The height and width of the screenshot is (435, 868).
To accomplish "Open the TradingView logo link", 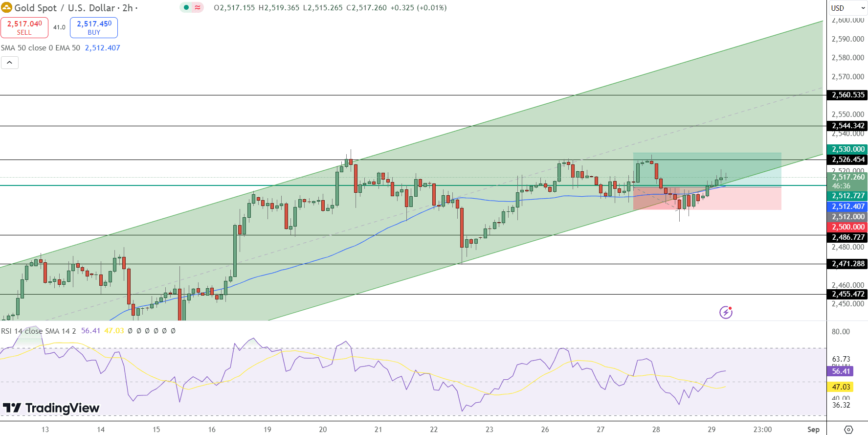I will click(x=51, y=408).
